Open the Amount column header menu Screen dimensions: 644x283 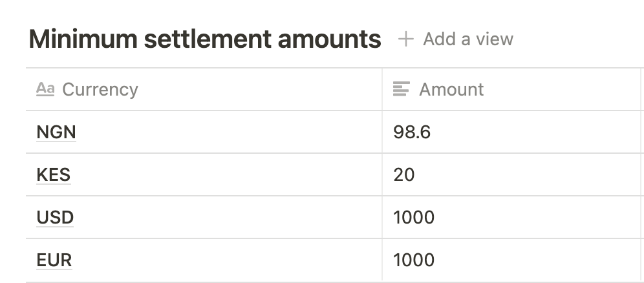pyautogui.click(x=451, y=89)
